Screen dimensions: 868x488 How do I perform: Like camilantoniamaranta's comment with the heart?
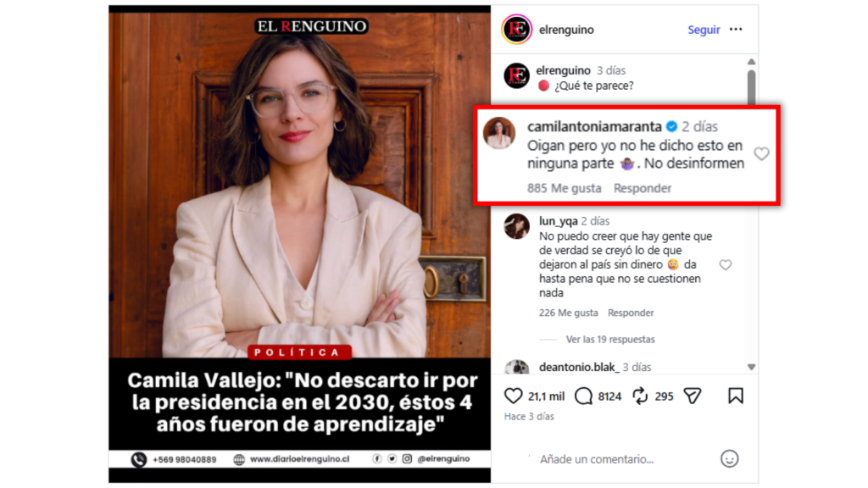click(x=762, y=154)
